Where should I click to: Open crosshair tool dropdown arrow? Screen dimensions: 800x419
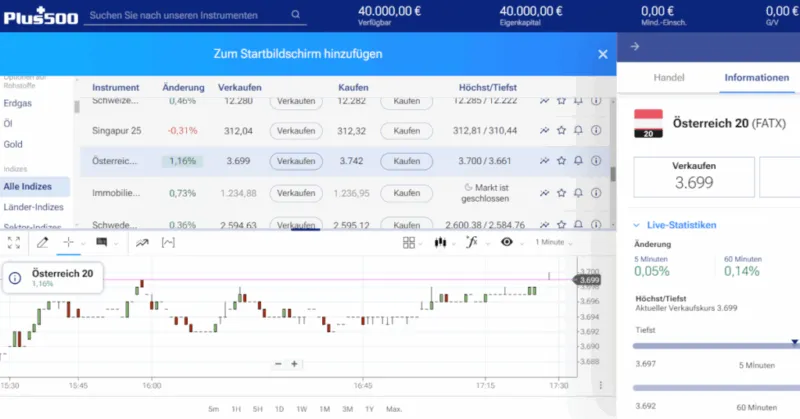(x=83, y=244)
